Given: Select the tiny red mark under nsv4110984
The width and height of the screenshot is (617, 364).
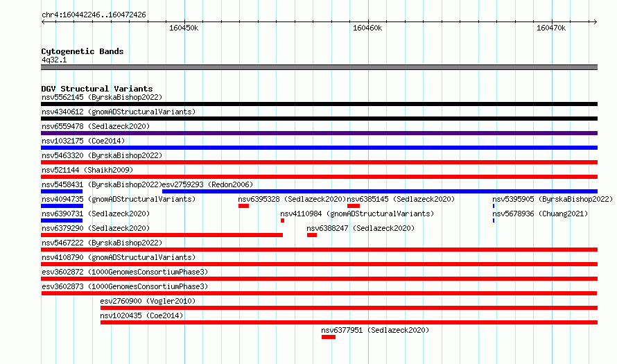Looking at the screenshot, I should [x=283, y=220].
